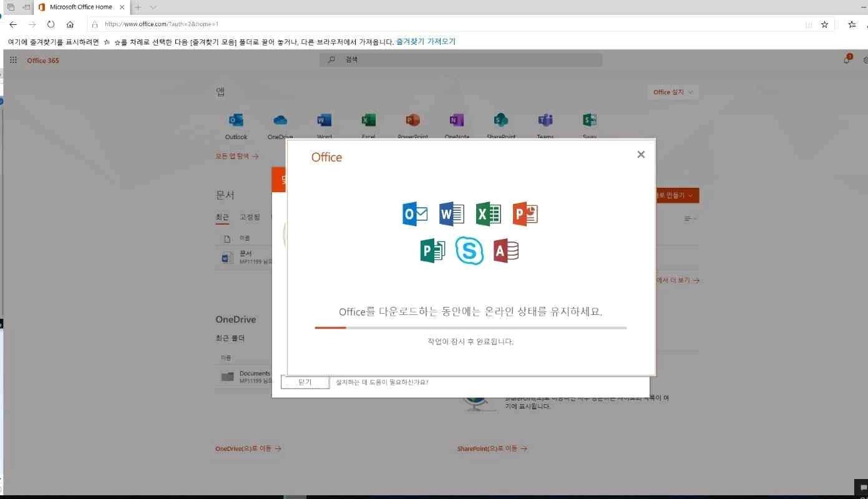Viewport: 868px width, 499px height.
Task: Open the Teams app icon
Action: pos(545,120)
